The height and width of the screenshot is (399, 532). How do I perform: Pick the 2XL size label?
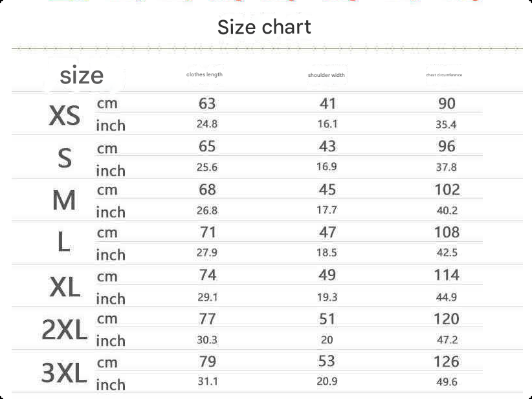pos(65,330)
